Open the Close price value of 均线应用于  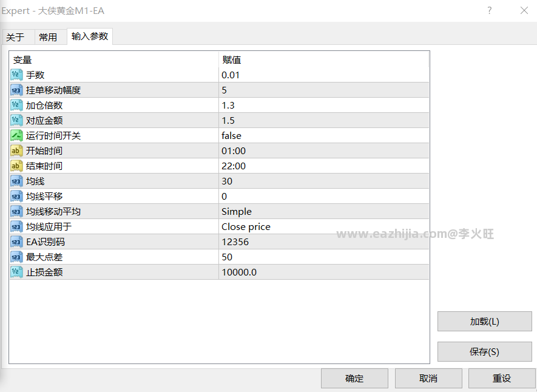pos(323,226)
